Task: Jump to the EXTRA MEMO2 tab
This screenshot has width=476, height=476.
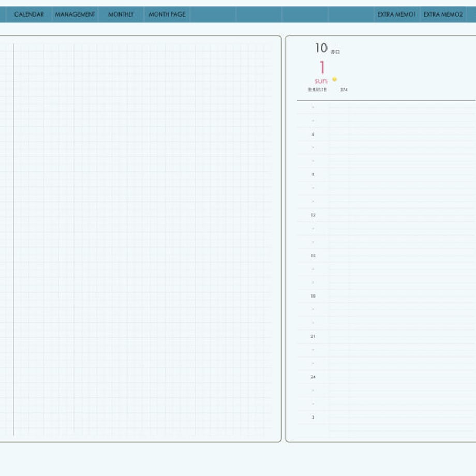Action: click(443, 14)
